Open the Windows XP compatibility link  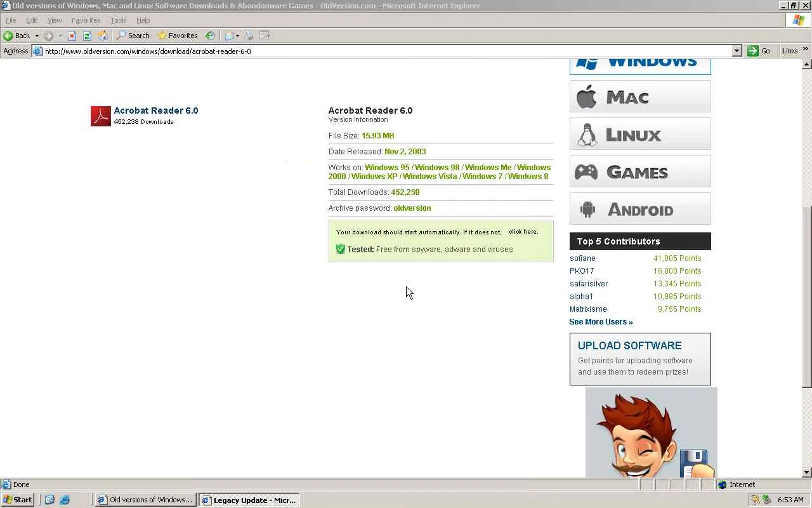(374, 177)
